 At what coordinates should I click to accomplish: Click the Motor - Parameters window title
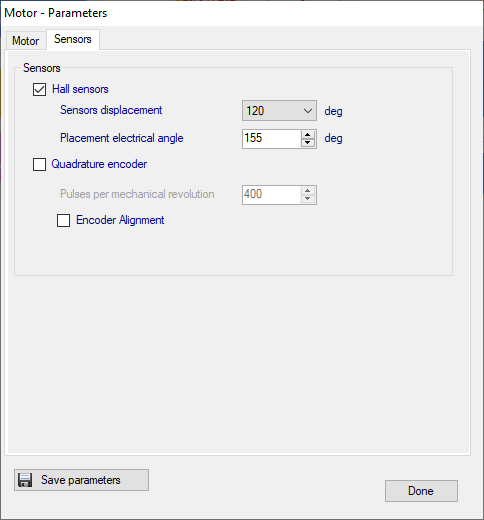(x=56, y=13)
